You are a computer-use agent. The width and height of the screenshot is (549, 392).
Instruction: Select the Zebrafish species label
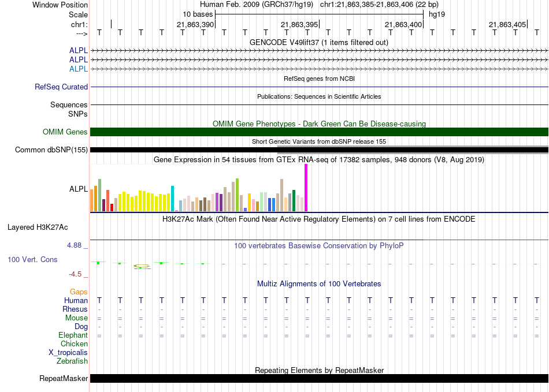click(72, 361)
